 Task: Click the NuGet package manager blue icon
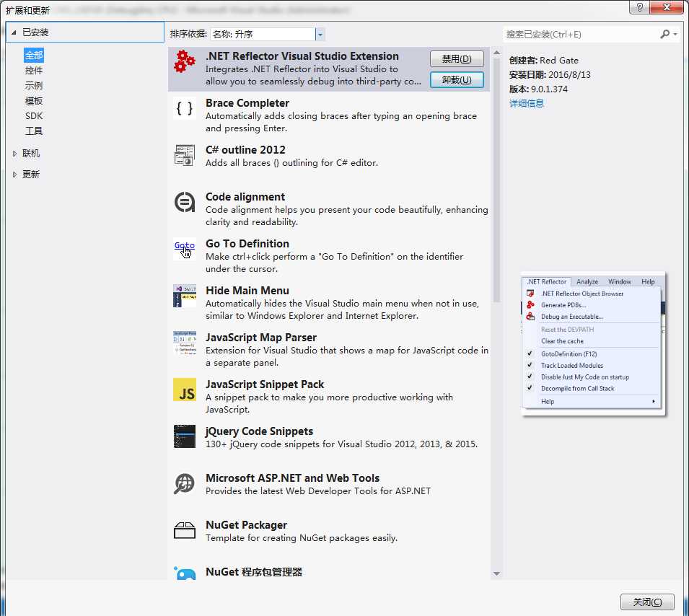[x=185, y=573]
